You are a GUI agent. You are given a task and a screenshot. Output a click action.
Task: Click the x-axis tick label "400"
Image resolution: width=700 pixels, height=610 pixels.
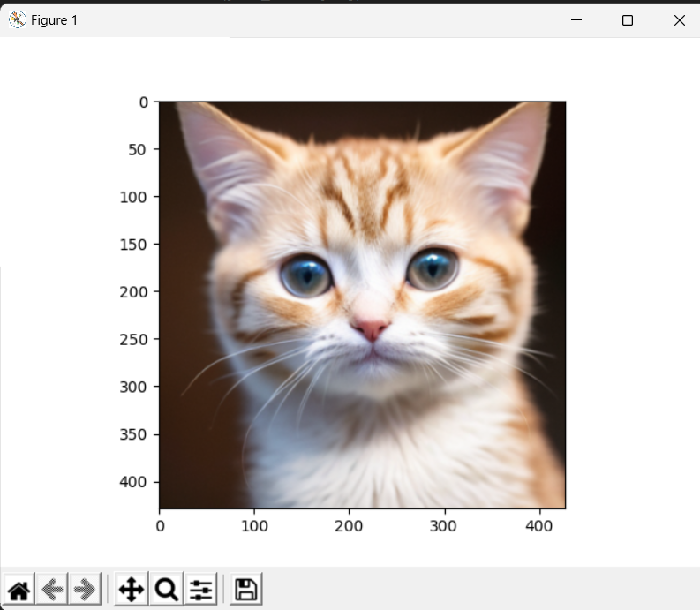tap(539, 526)
